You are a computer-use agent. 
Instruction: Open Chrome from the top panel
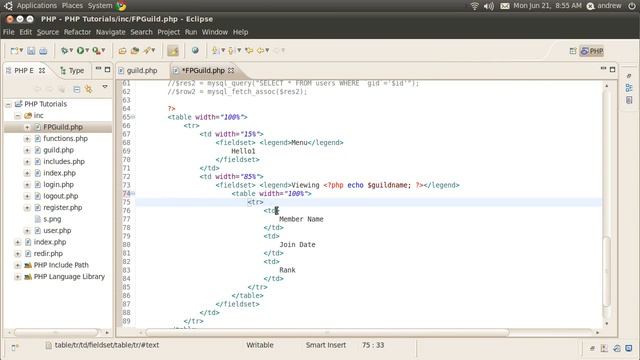121,6
